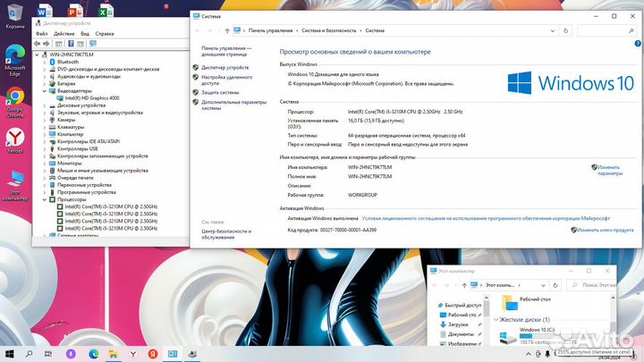
Task: Click the scan hardware monitor icon in Device Manager toolbar
Action: pyautogui.click(x=93, y=44)
